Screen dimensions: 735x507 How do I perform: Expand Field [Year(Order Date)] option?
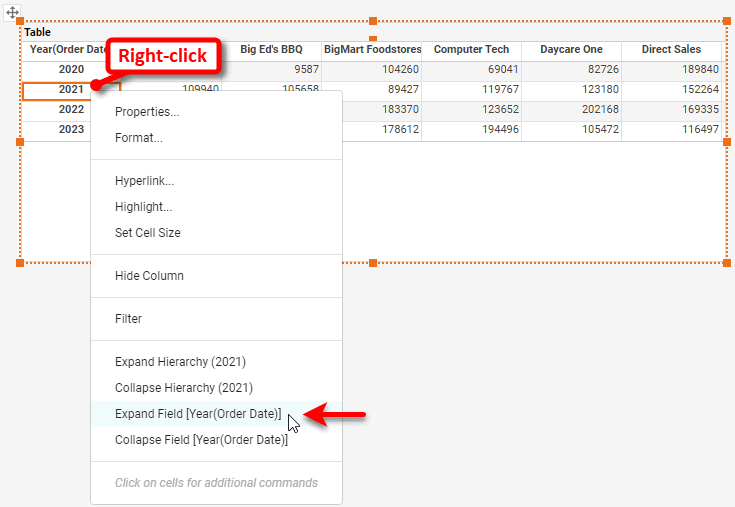point(198,414)
